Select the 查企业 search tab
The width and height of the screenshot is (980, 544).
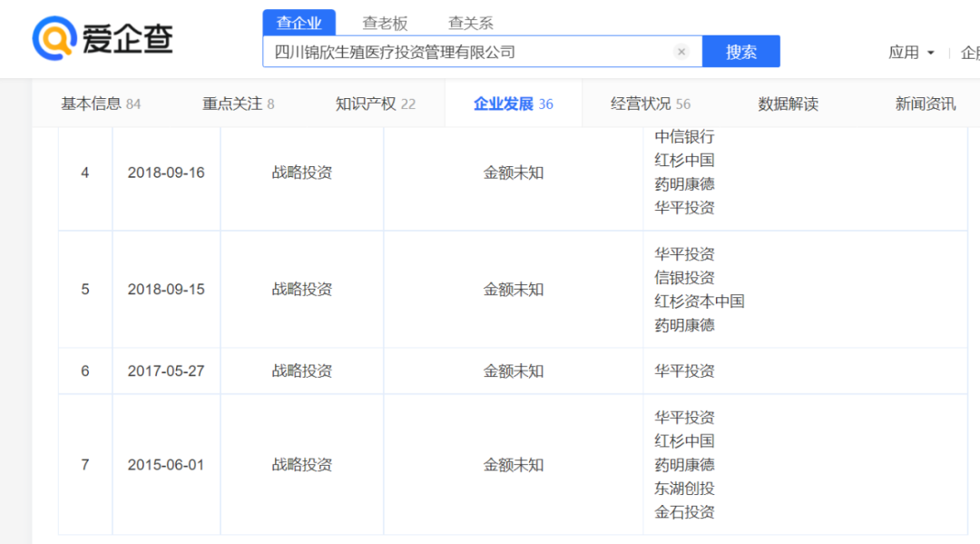299,23
